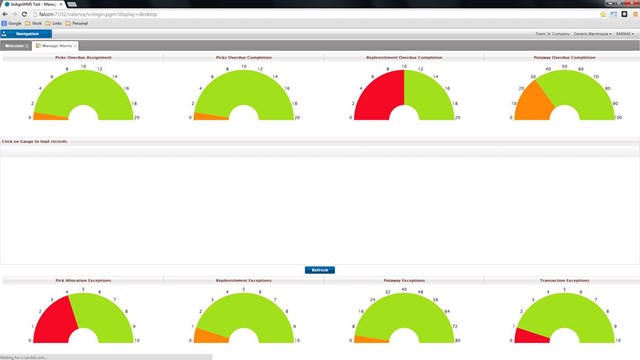Open the Work bookmarks folder

(x=33, y=23)
